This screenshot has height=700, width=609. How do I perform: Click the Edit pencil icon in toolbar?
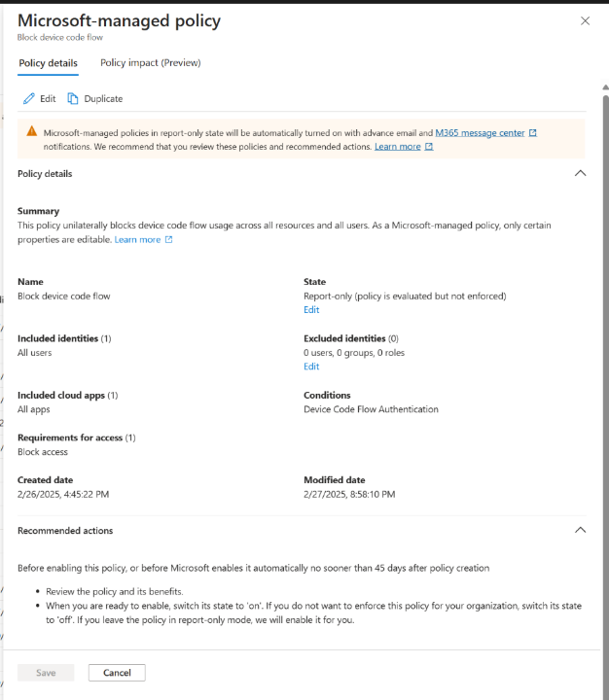pos(29,98)
